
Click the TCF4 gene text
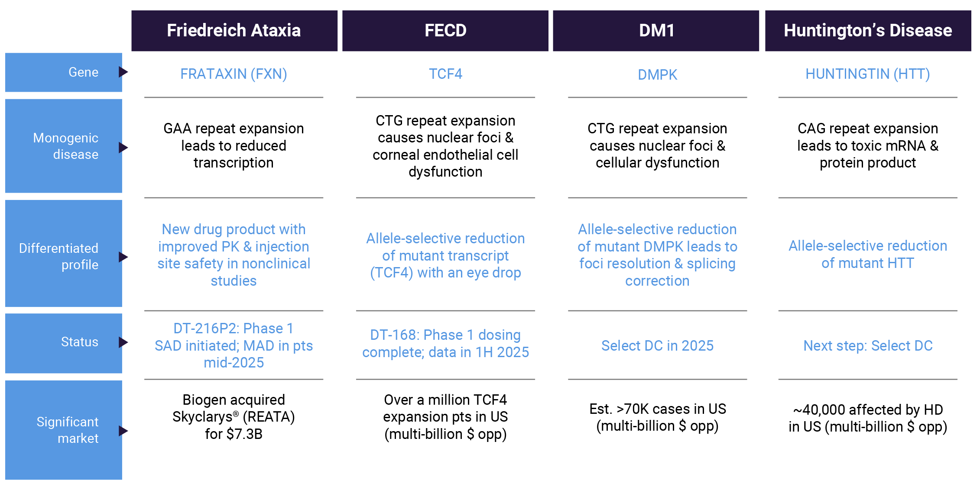pos(445,74)
